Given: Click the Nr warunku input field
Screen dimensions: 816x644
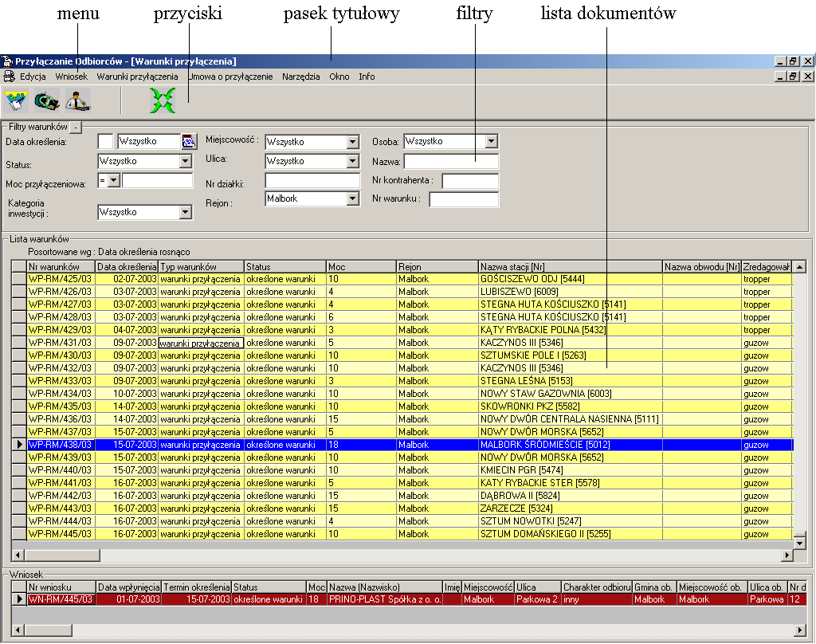Looking at the screenshot, I should click(x=464, y=199).
